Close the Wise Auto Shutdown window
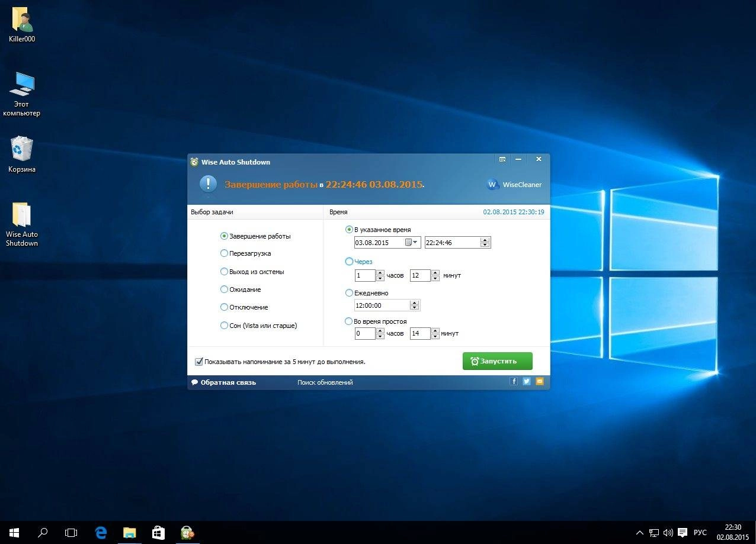The width and height of the screenshot is (756, 544). [539, 159]
